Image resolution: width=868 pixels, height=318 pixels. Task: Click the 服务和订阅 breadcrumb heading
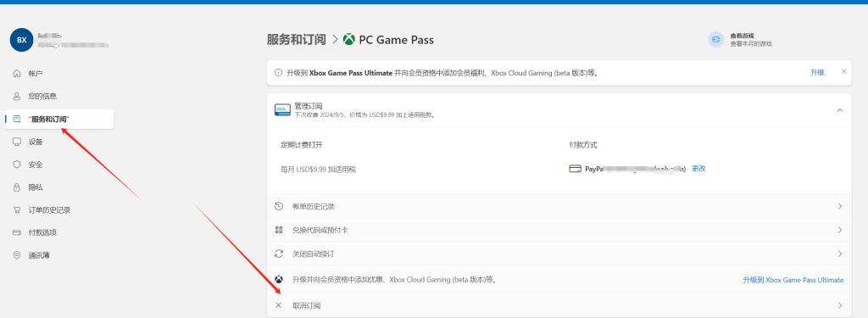pyautogui.click(x=298, y=40)
